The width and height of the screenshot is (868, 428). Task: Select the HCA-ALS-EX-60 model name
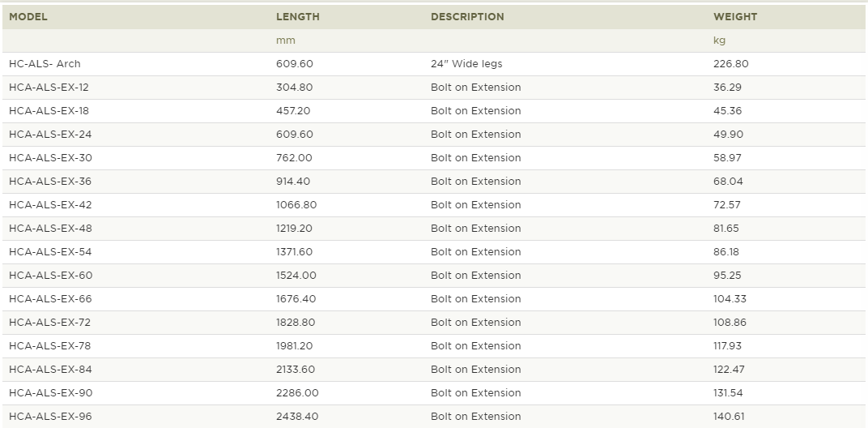click(50, 276)
